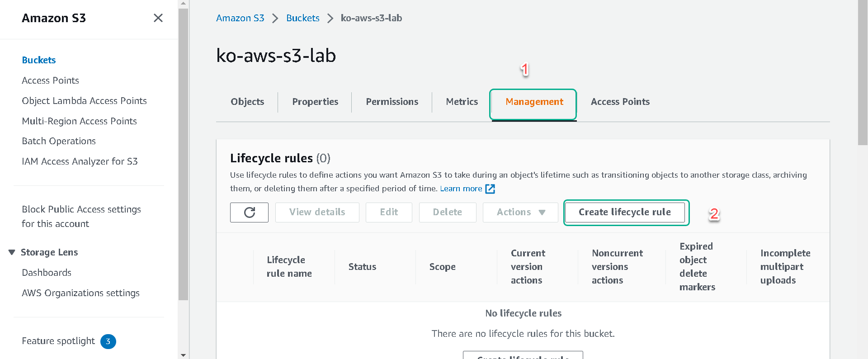Click the sidebar scrollbar down arrow
Viewport: 868px width, 359px height.
[183, 355]
